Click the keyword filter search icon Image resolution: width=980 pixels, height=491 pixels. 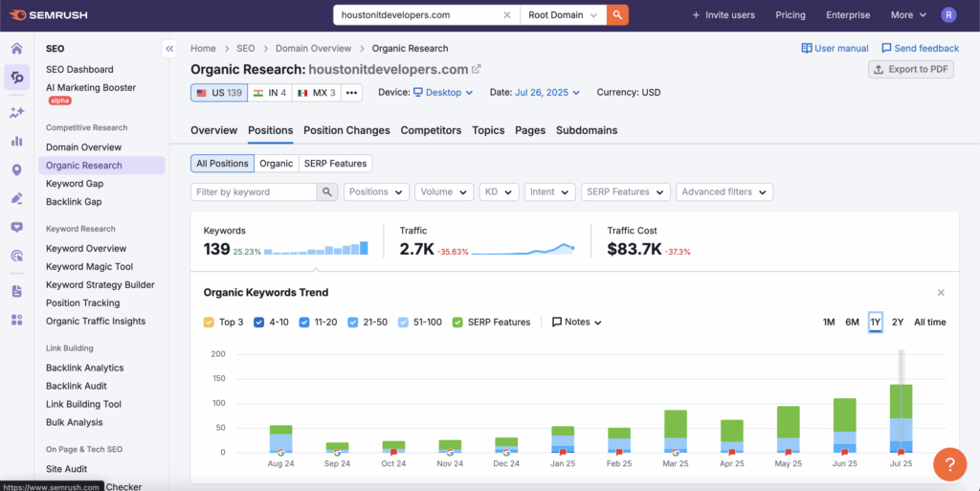coord(327,191)
